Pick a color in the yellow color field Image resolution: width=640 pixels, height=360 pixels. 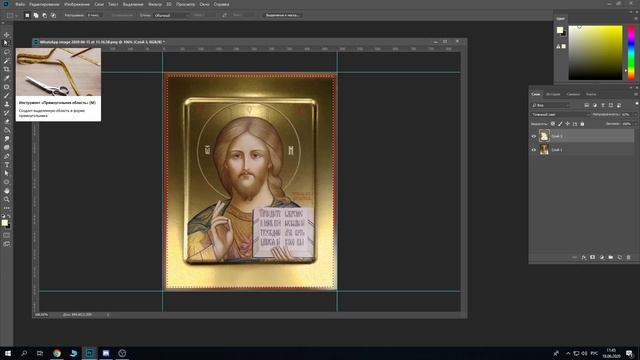tap(596, 53)
